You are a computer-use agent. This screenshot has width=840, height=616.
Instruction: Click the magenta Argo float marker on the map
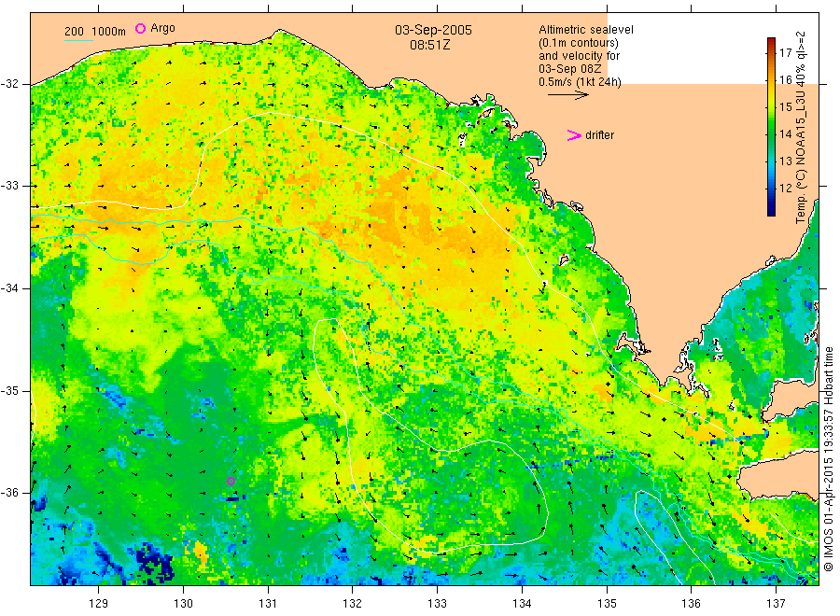pos(231,481)
